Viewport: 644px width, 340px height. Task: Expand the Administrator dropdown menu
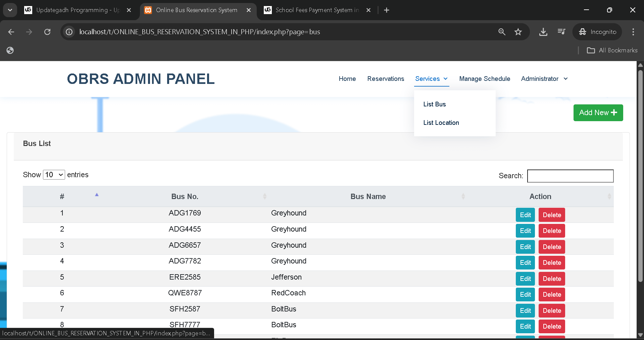[x=544, y=79]
